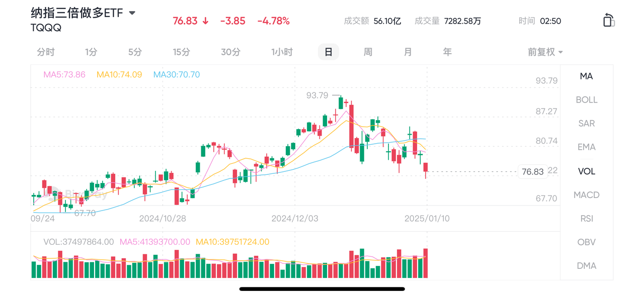Screen dimensions: 644x297
Task: Turn on the EMA indicator
Action: [x=587, y=147]
